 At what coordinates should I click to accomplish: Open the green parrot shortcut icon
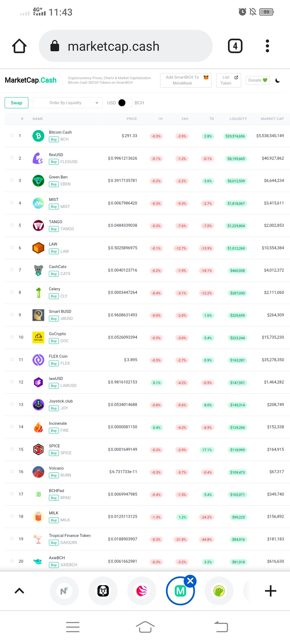pos(219,591)
